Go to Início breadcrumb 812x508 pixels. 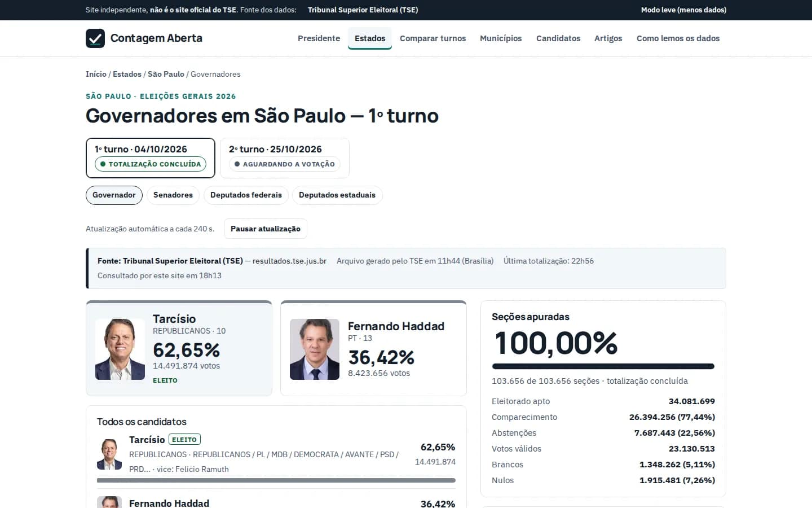pos(96,74)
